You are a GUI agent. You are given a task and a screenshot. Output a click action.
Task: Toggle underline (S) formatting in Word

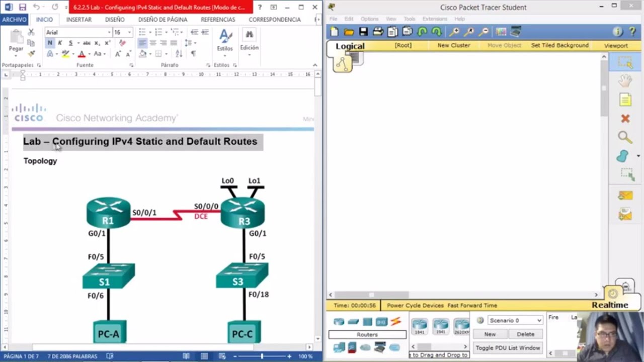coord(71,43)
